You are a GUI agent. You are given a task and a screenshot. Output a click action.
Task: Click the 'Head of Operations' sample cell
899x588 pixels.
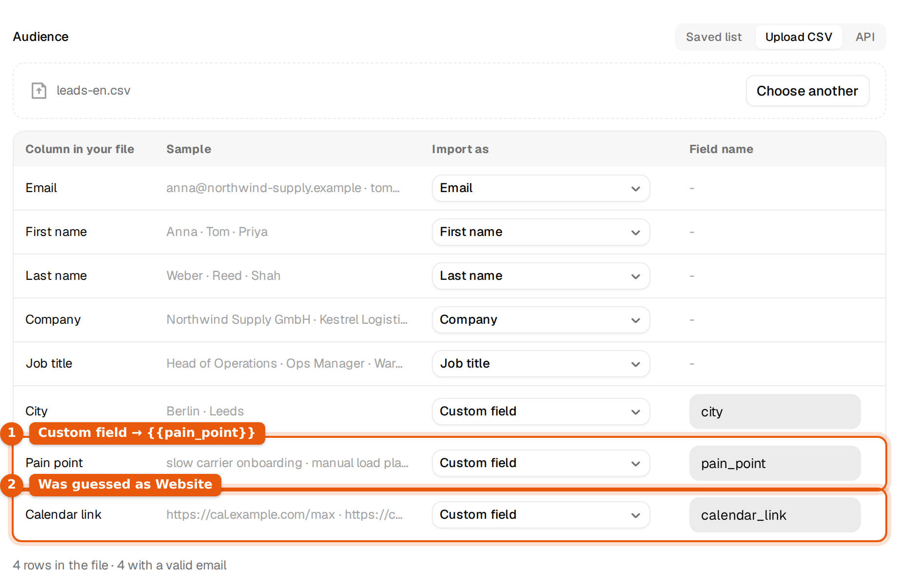pyautogui.click(x=284, y=364)
